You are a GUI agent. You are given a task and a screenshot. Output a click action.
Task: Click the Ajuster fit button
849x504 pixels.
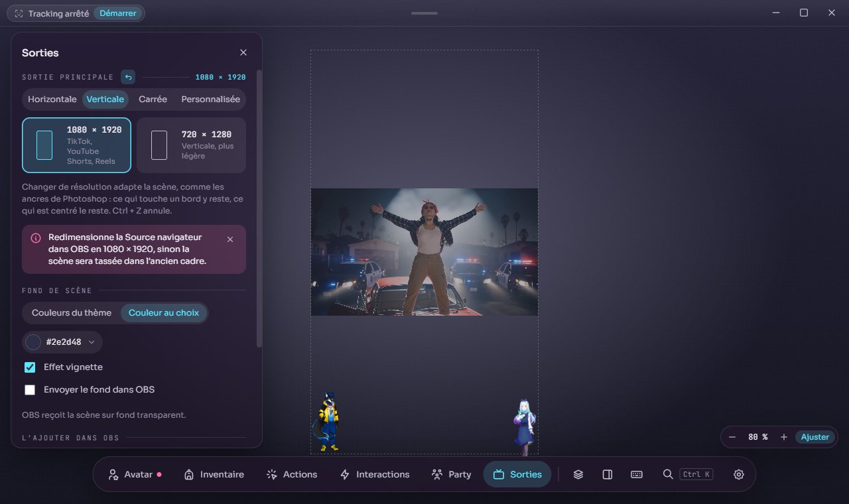click(815, 437)
